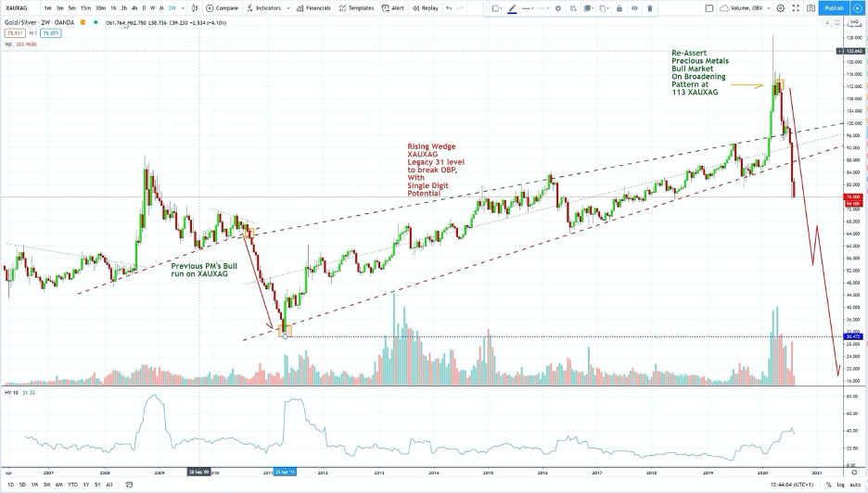The image size is (868, 493).
Task: Expand the Indicators favorites dropdown arrow
Action: pos(288,8)
